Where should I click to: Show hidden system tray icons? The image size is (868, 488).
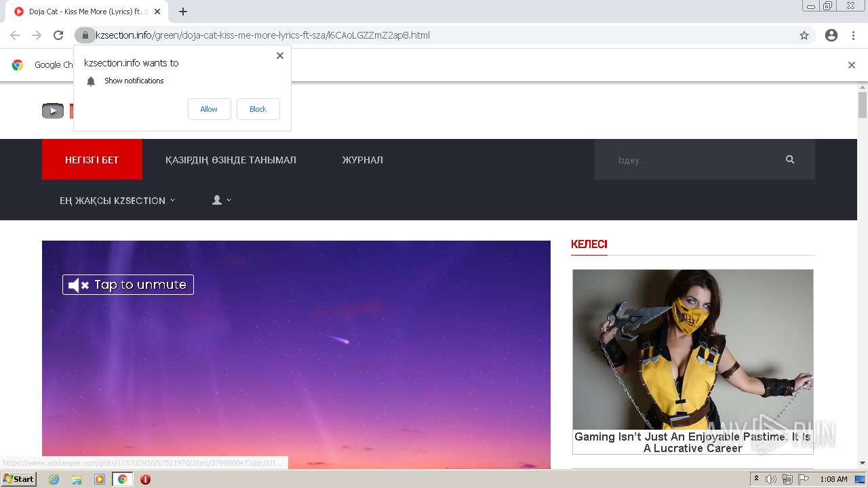tap(757, 479)
